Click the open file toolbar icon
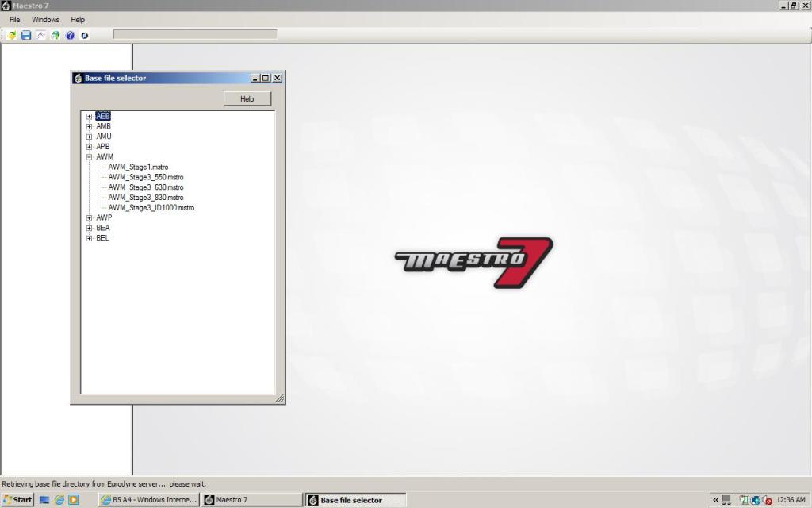 tap(11, 35)
